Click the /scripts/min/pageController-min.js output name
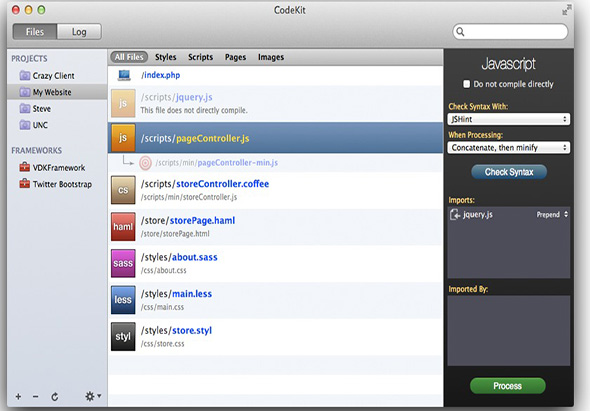590x411 pixels. 217,163
